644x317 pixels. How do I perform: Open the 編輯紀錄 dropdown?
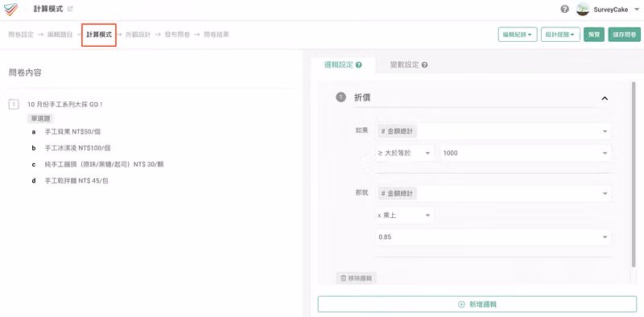(x=518, y=35)
